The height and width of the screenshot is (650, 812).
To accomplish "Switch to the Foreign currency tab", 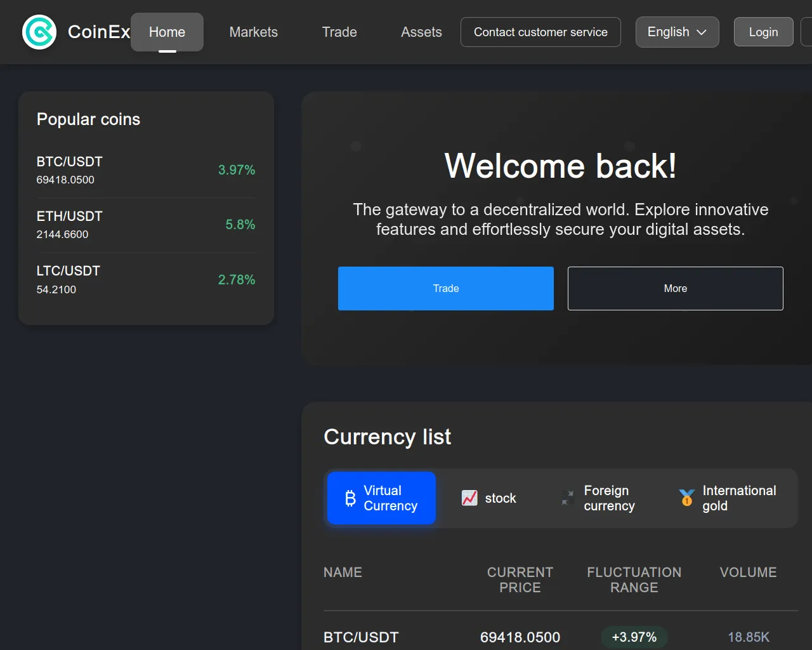I will (599, 498).
